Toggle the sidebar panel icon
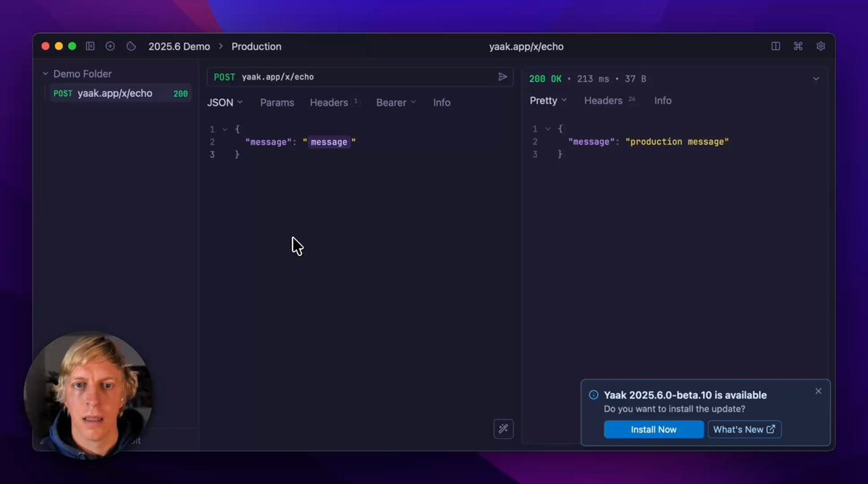The height and width of the screenshot is (484, 868). (90, 46)
